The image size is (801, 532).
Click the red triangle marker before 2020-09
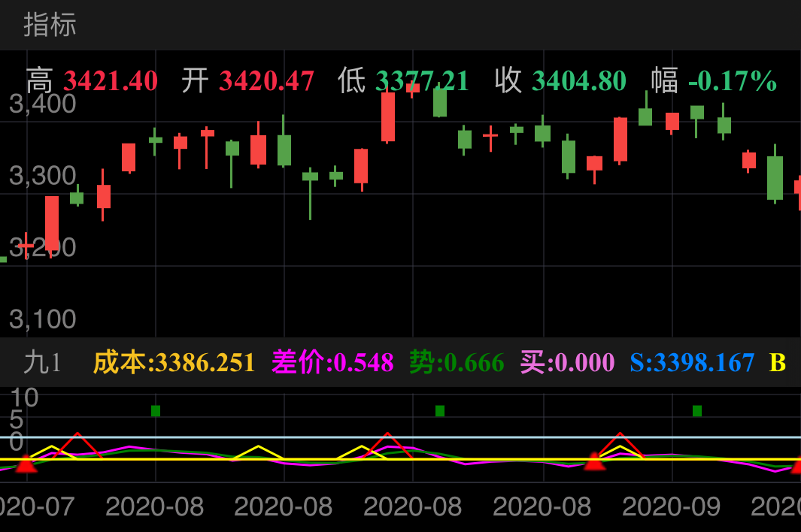point(594,461)
